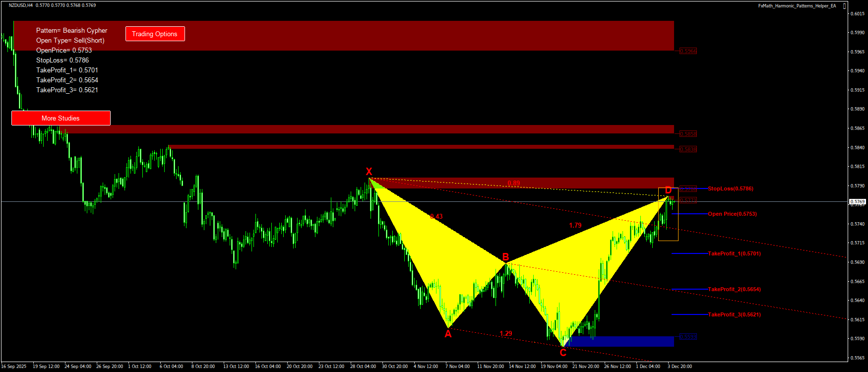Screen dimensions: 868x372
Task: Click the B point label of the pattern
Action: [505, 256]
